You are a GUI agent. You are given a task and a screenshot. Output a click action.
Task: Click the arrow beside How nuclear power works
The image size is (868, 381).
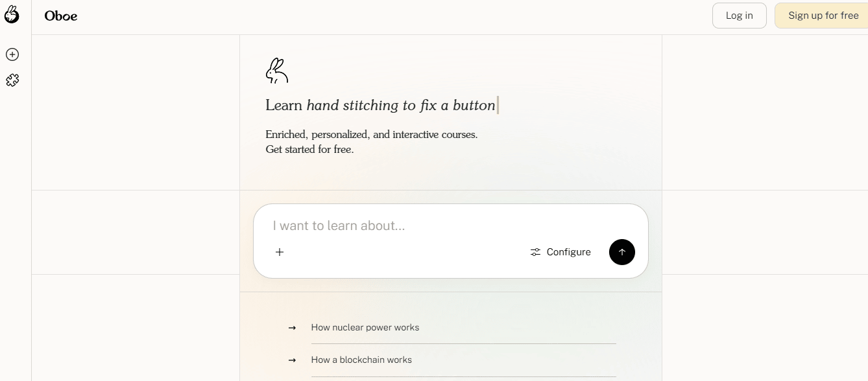click(x=293, y=328)
